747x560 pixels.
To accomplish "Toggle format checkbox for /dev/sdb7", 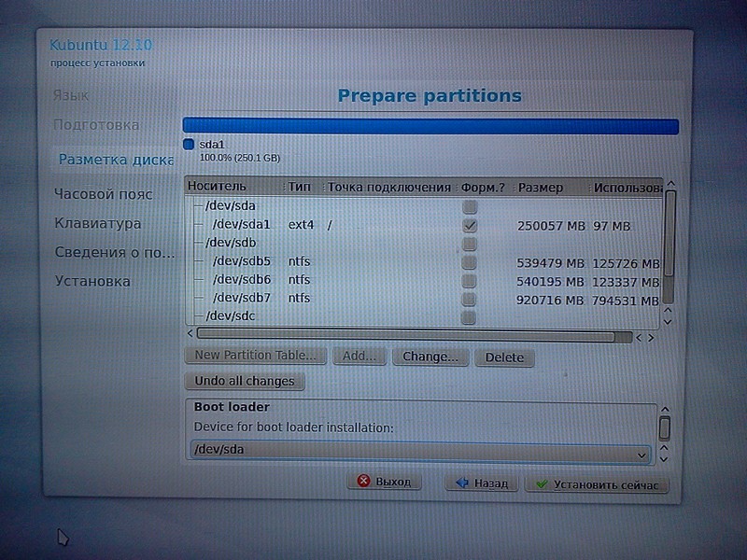I will 470,299.
